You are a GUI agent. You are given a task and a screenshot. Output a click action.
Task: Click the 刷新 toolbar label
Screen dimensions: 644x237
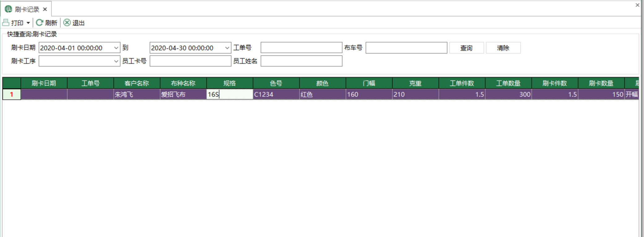[x=51, y=23]
